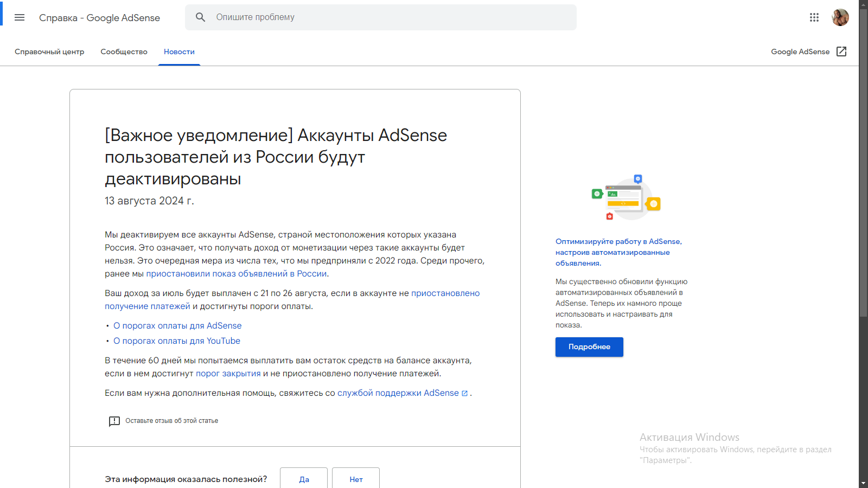This screenshot has width=868, height=488.
Task: Click the scrollbar down arrow
Action: 863,483
